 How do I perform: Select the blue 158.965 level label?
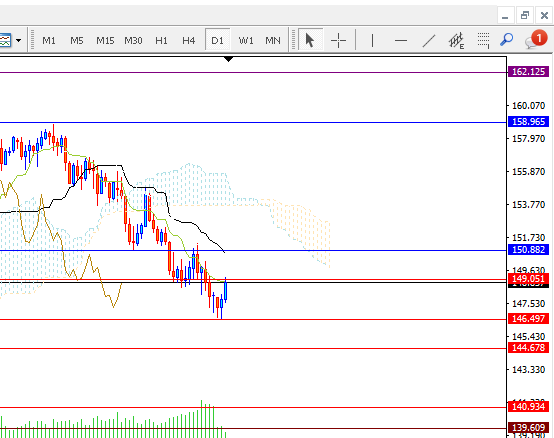point(529,122)
